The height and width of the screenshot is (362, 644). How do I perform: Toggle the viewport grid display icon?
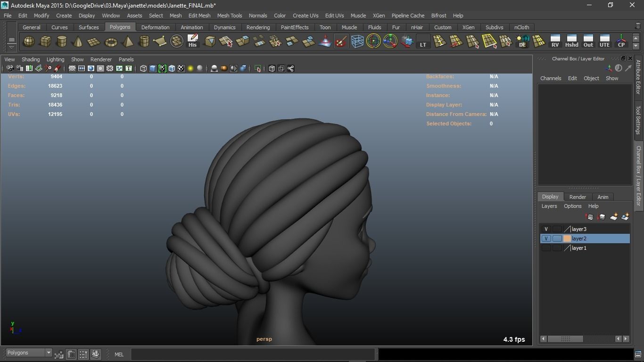[x=72, y=69]
